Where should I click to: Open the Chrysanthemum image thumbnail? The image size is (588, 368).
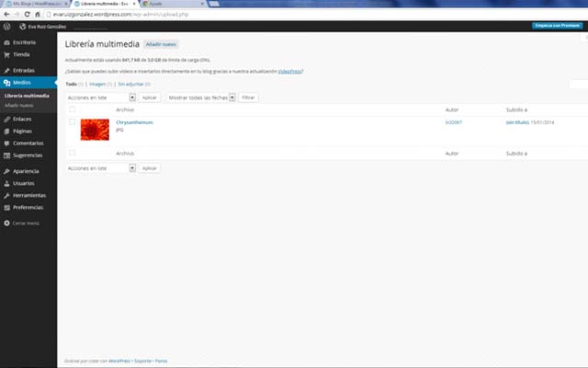point(95,129)
